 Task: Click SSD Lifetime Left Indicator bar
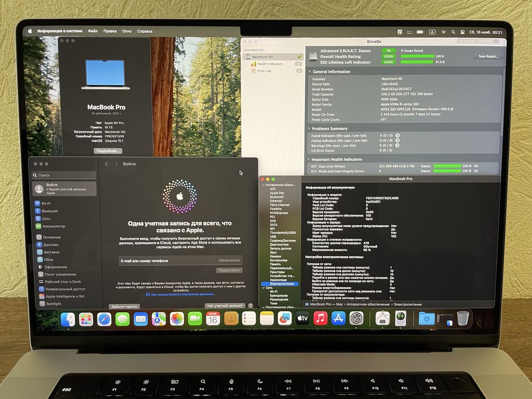coord(417,62)
